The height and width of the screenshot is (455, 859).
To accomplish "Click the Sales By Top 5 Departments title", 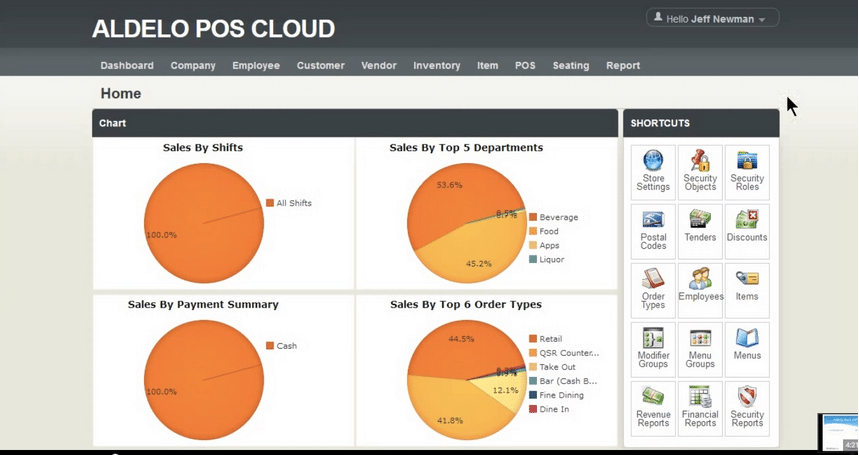I will pyautogui.click(x=466, y=148).
